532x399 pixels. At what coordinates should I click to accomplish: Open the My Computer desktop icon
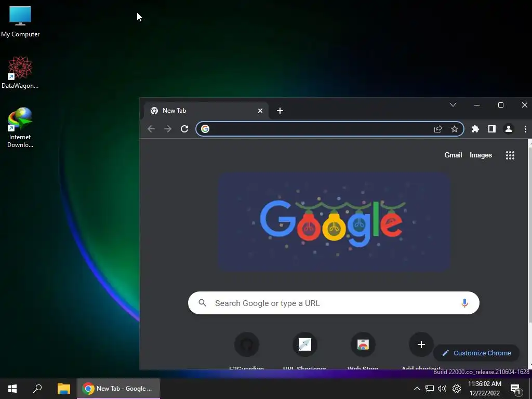[20, 21]
